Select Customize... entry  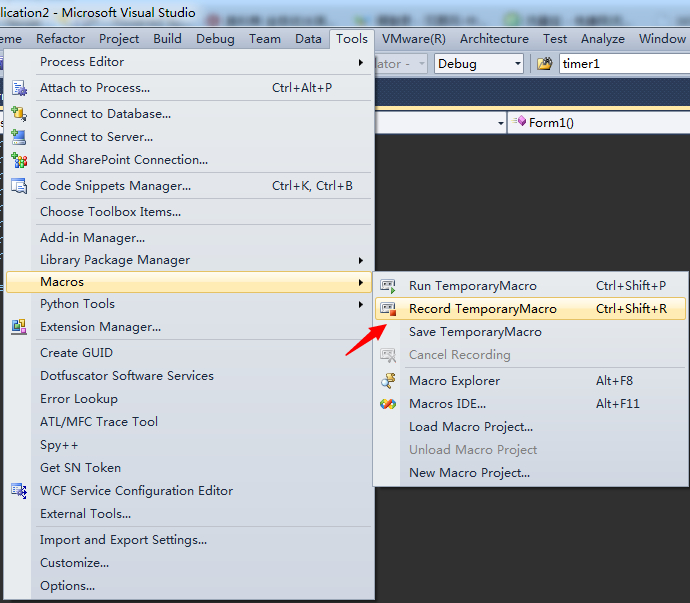click(x=188, y=563)
